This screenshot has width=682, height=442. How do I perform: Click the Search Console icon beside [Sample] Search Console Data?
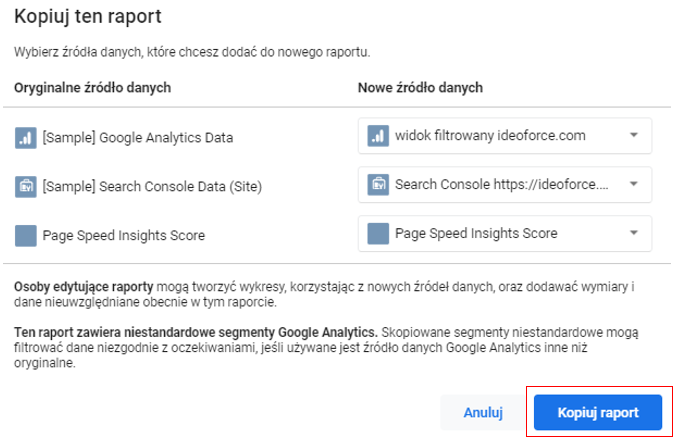click(x=25, y=186)
